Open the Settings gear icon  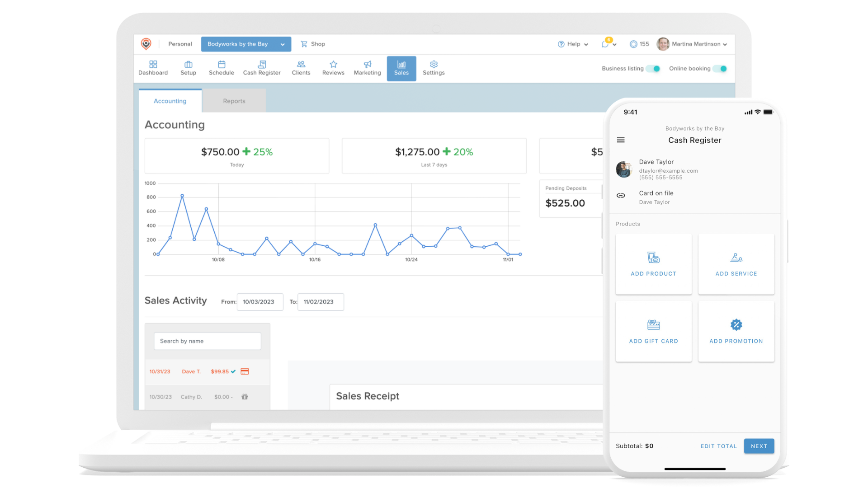click(434, 65)
